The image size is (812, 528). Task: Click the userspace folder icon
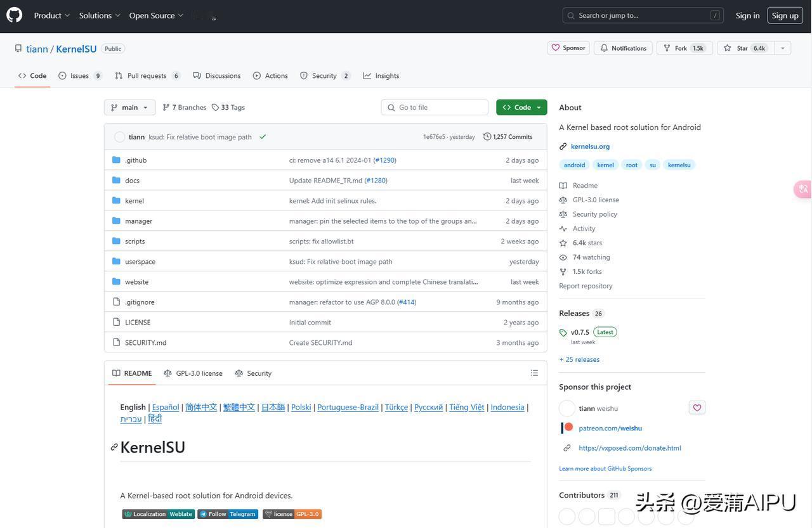[116, 261]
